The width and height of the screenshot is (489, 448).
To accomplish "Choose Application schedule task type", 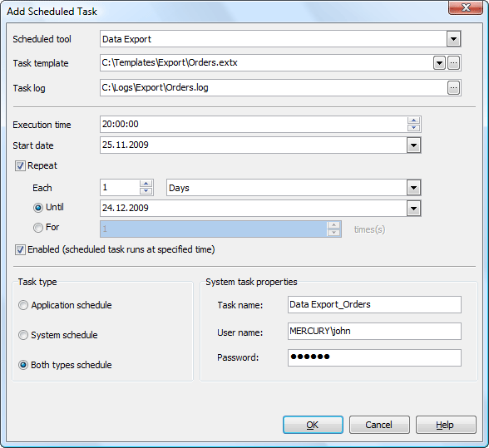I will tap(23, 305).
